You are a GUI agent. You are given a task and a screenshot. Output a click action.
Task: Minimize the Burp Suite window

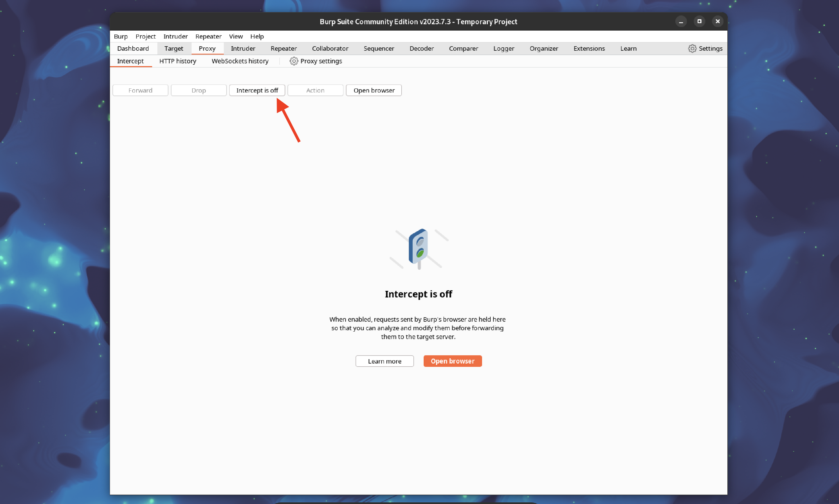coord(681,21)
